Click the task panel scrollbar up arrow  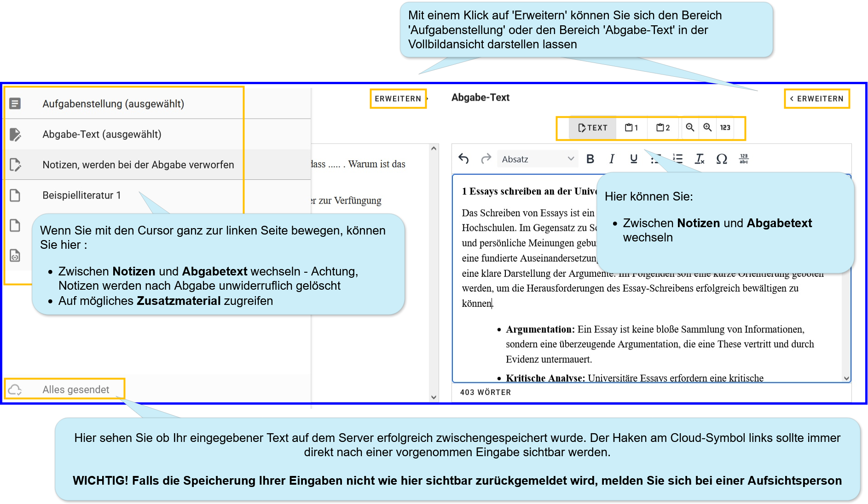[x=434, y=149]
